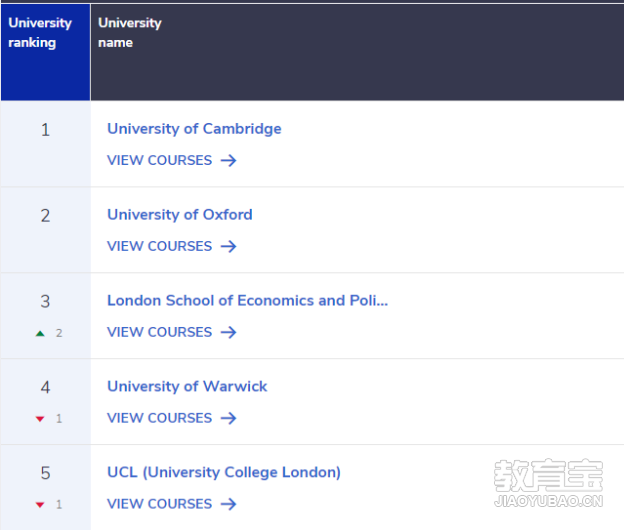This screenshot has height=530, width=624.
Task: Click arrow icon next to Cambridge View Courses
Action: [x=229, y=160]
